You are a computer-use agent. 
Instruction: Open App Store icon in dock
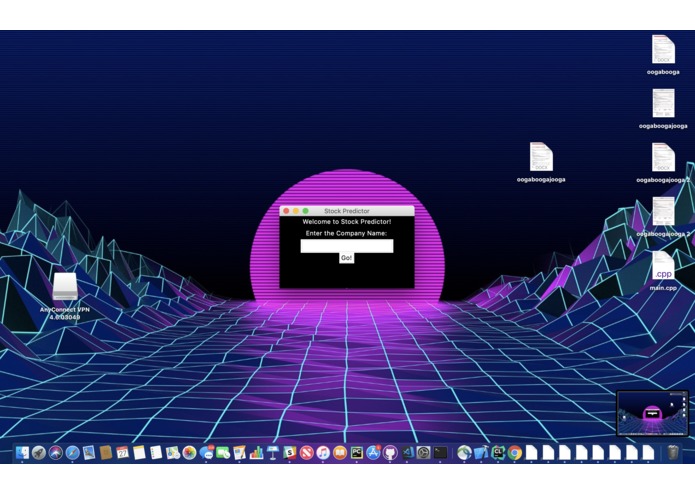click(373, 452)
